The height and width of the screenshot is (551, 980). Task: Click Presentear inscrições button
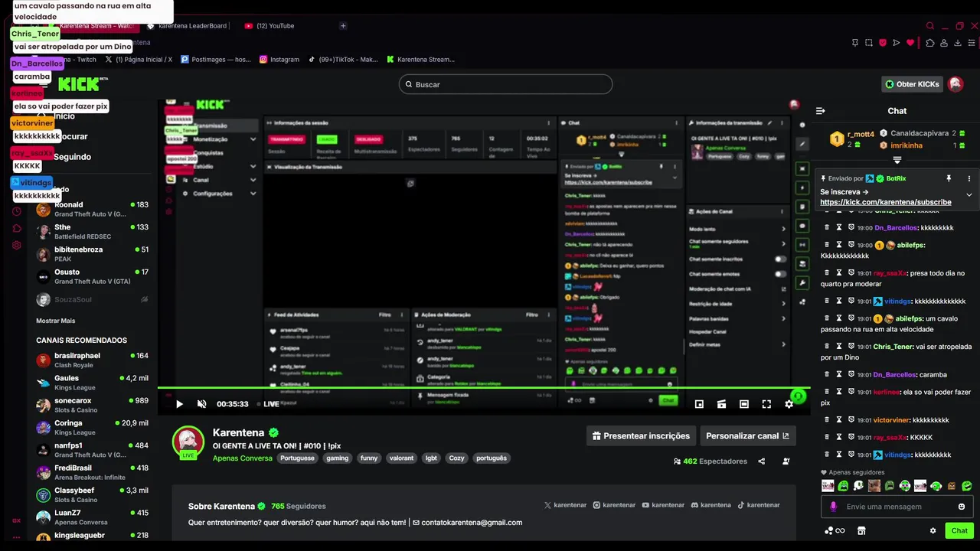pyautogui.click(x=641, y=435)
